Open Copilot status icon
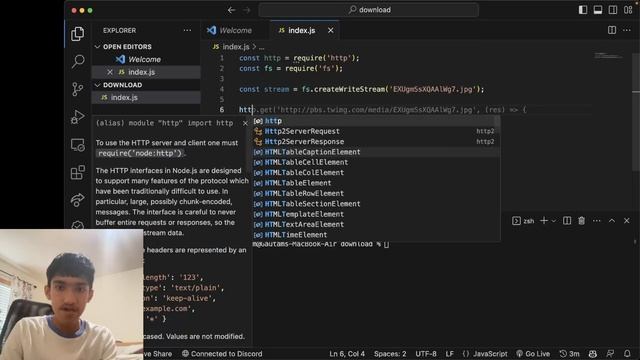This screenshot has height=360, width=640. tap(593, 354)
